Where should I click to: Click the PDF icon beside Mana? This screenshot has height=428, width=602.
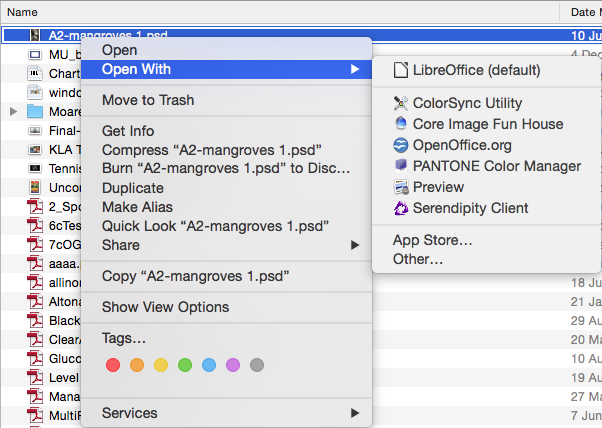(x=35, y=396)
